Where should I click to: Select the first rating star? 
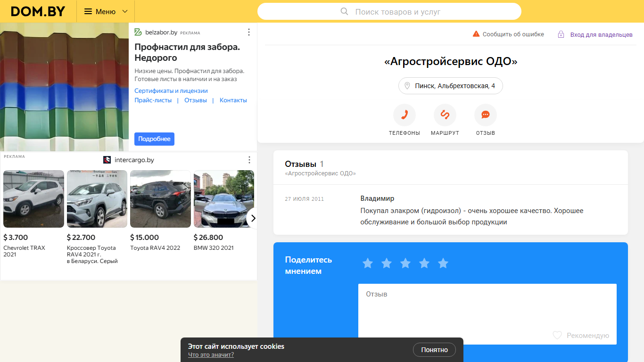(x=368, y=263)
